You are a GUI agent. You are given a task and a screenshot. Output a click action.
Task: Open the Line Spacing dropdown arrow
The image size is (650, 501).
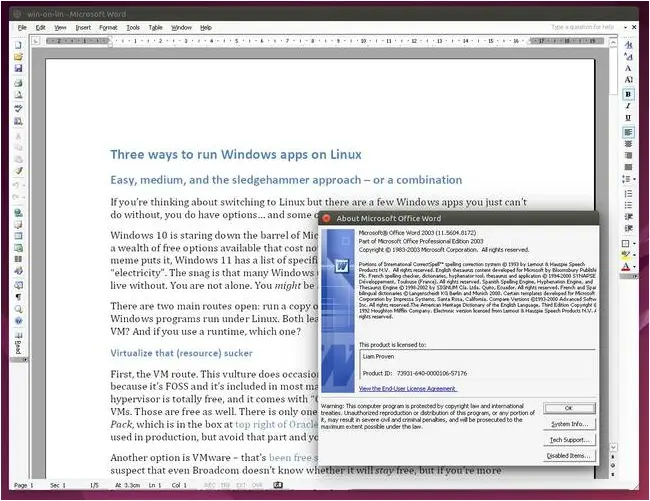(x=634, y=179)
